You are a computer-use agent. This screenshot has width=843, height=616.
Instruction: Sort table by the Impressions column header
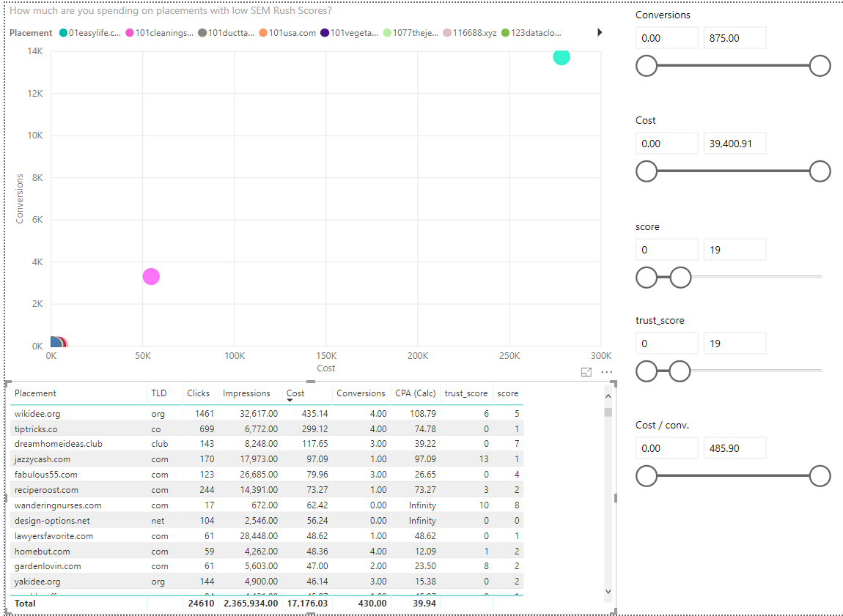[246, 393]
